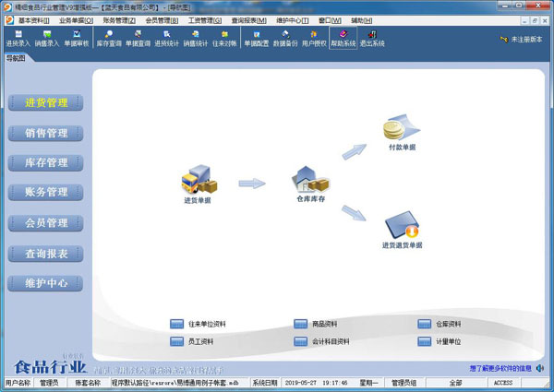The width and height of the screenshot is (554, 392).
Task: Select the 导航图 tab
Action: click(x=16, y=58)
